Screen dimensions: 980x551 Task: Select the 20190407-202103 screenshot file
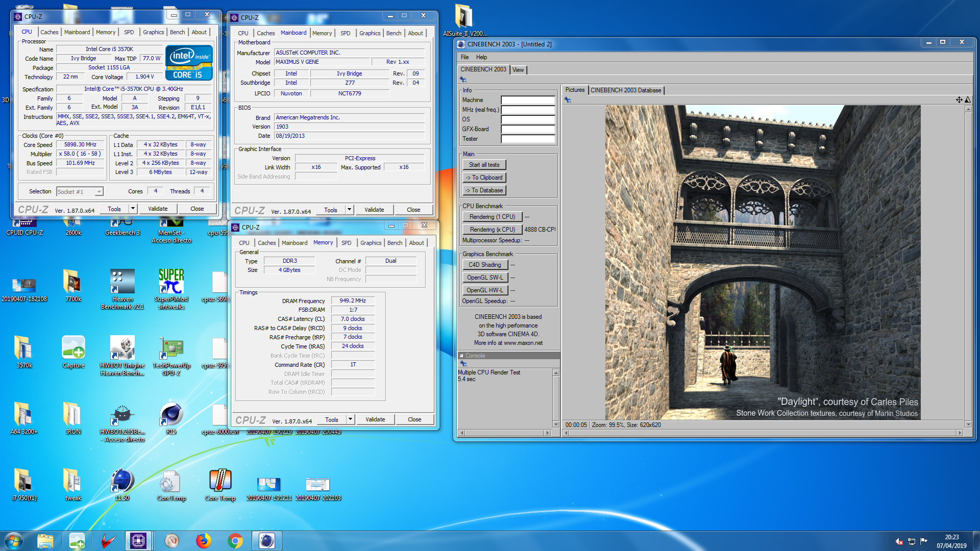(x=318, y=488)
